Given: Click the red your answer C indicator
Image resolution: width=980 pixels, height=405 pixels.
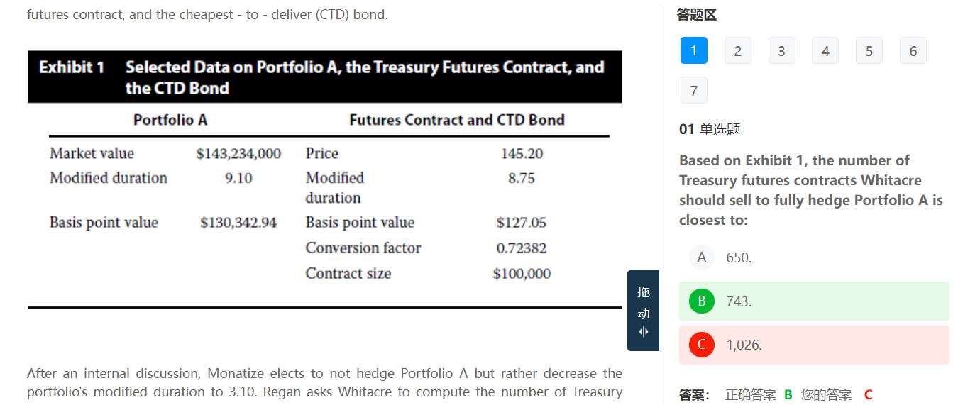Looking at the screenshot, I should click(868, 395).
